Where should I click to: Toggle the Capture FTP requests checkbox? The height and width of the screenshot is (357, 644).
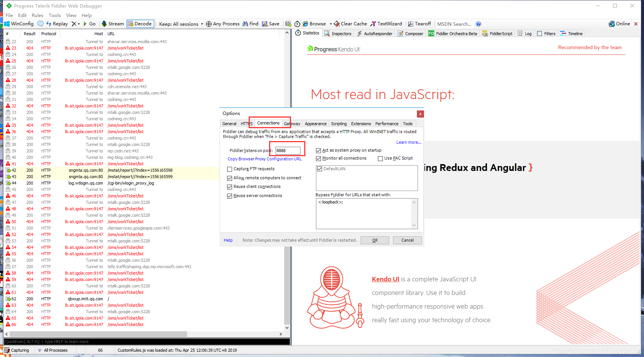coord(230,169)
